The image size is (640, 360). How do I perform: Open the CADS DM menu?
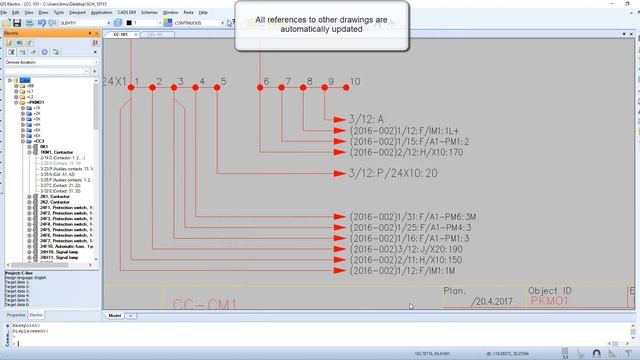pos(127,13)
